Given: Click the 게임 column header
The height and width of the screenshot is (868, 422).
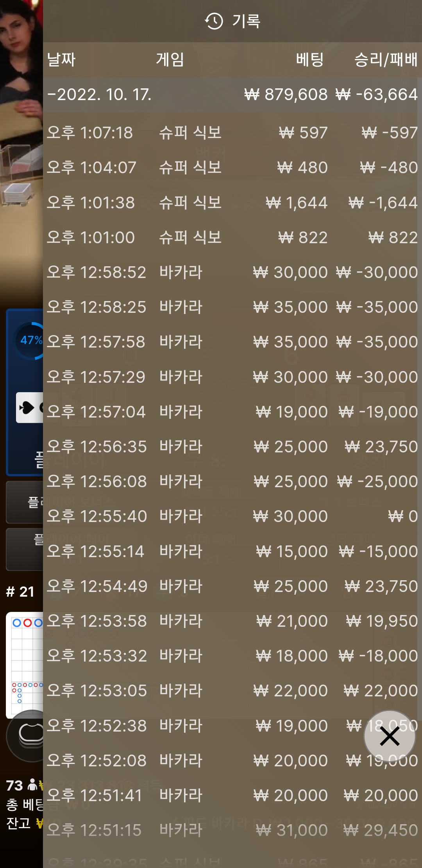Looking at the screenshot, I should 170,60.
